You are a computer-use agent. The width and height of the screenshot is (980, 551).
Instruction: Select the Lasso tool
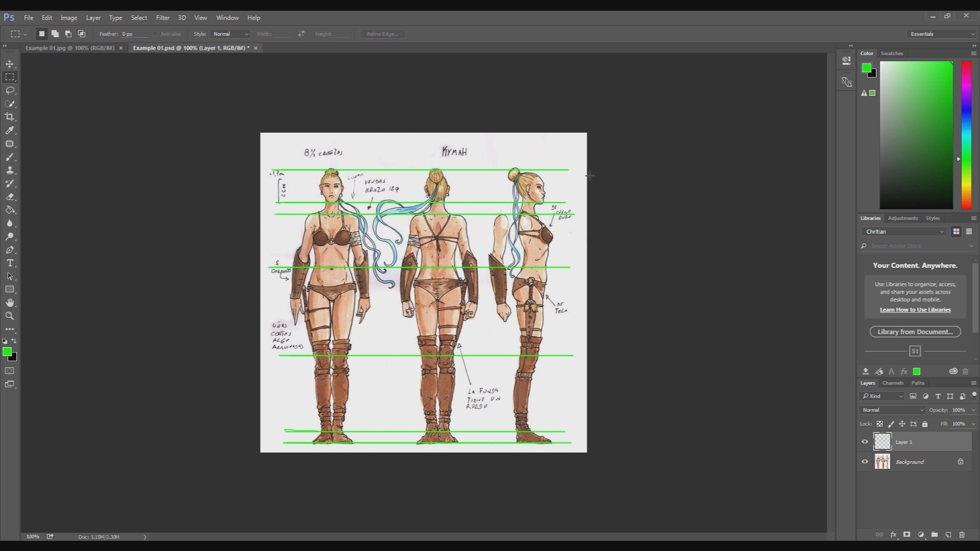coord(10,90)
